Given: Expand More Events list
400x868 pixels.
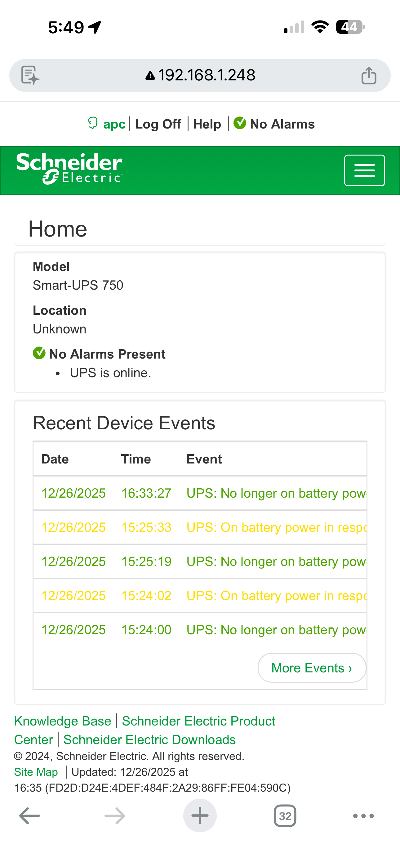Looking at the screenshot, I should pos(312,668).
